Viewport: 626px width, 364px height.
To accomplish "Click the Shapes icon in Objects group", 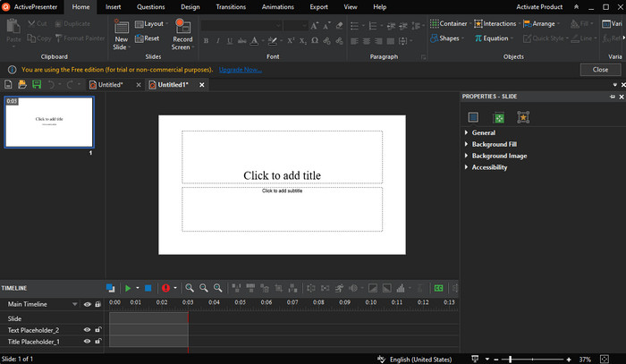I will pyautogui.click(x=435, y=38).
